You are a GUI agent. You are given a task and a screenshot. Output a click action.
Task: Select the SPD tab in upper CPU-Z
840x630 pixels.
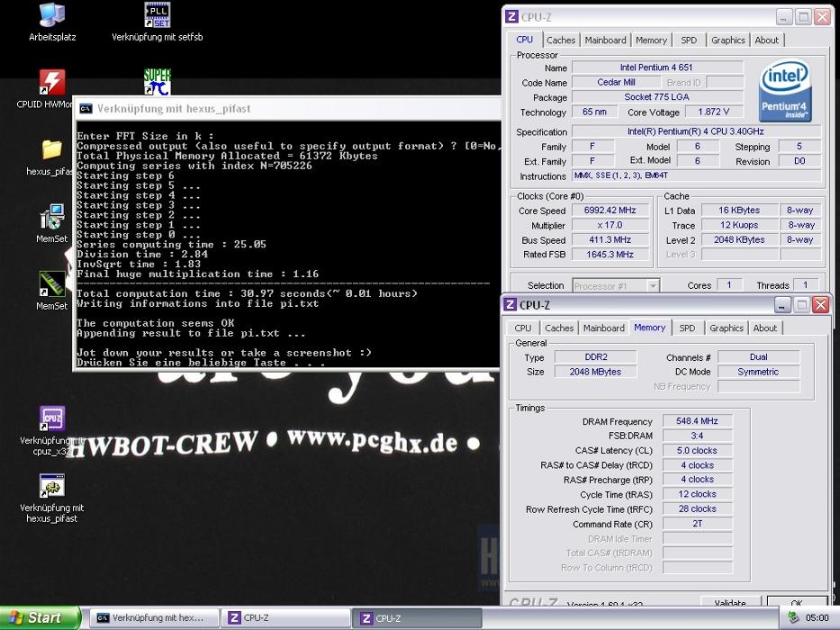pyautogui.click(x=689, y=40)
